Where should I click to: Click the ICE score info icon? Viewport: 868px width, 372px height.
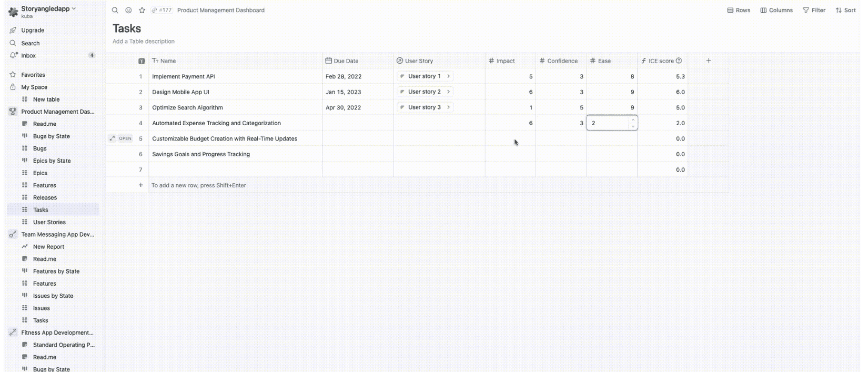pos(679,61)
